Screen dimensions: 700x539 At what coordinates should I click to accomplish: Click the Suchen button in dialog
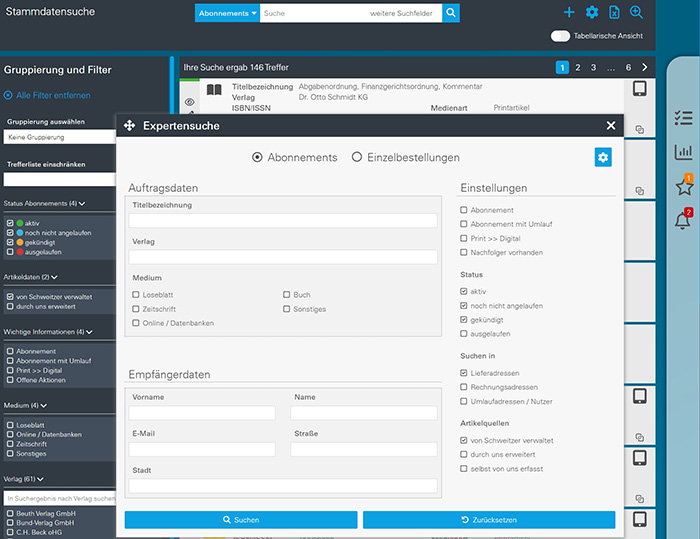[x=240, y=520]
